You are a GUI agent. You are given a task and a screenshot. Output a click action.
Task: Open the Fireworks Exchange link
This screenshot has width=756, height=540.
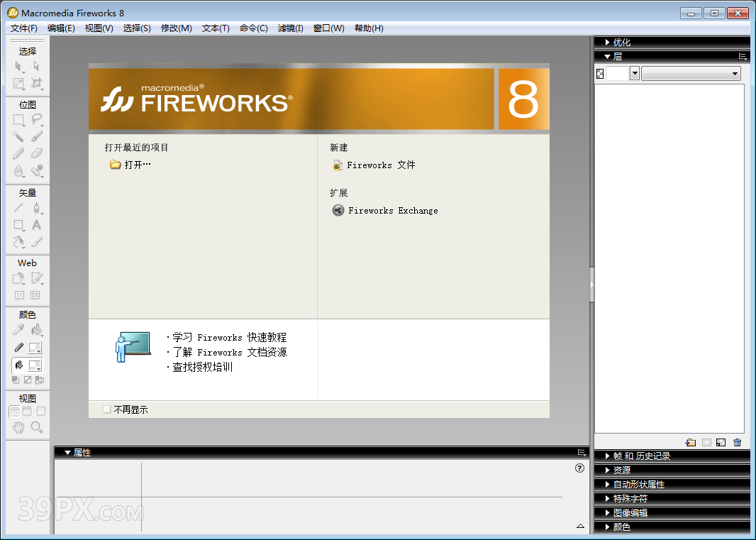click(x=385, y=211)
